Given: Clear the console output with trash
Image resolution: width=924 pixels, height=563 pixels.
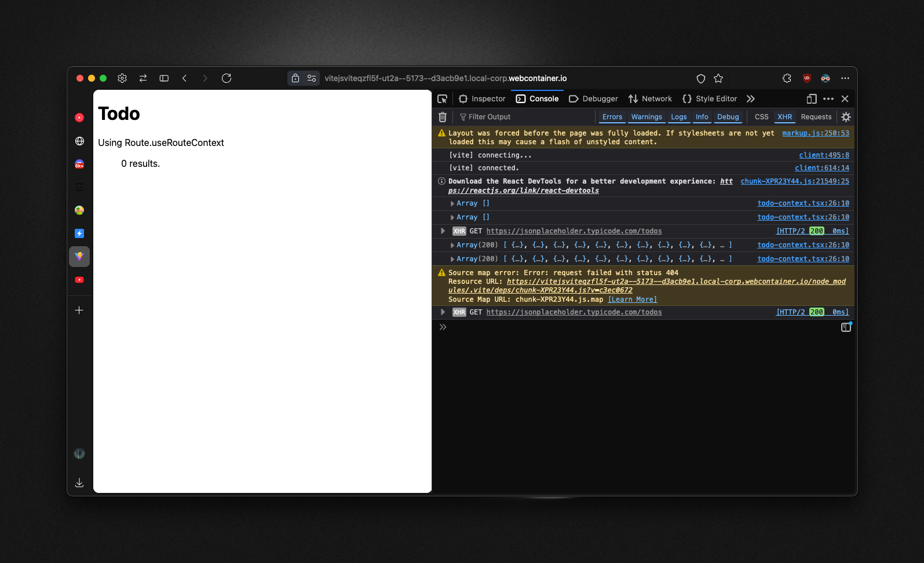Looking at the screenshot, I should click(443, 117).
